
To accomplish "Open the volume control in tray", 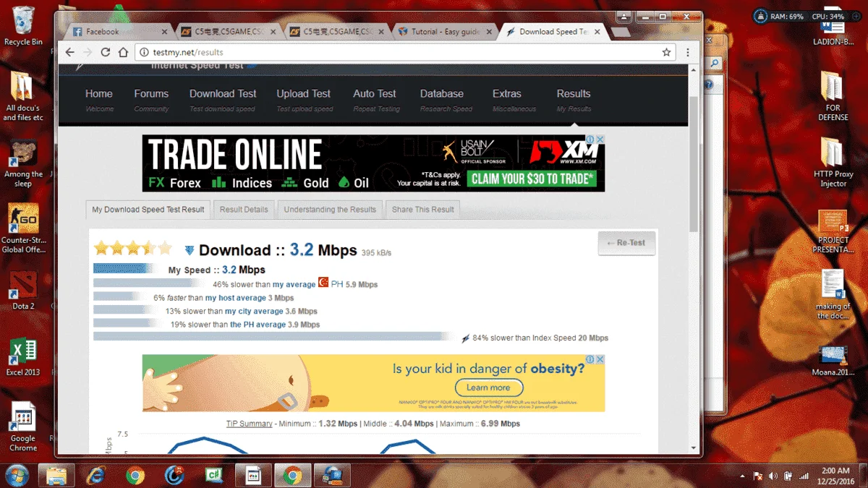I will click(773, 476).
